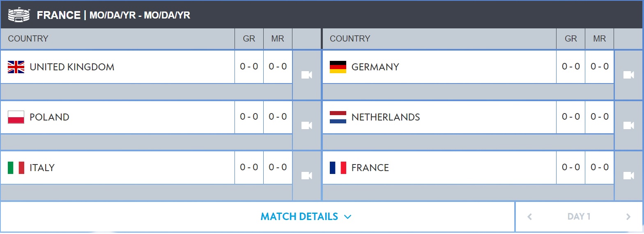Click the DAY 1 label
The image size is (644, 234).
[579, 216]
